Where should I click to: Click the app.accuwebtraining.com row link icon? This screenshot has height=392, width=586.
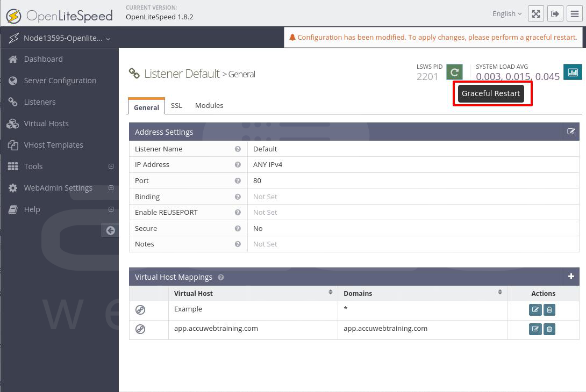pos(140,329)
